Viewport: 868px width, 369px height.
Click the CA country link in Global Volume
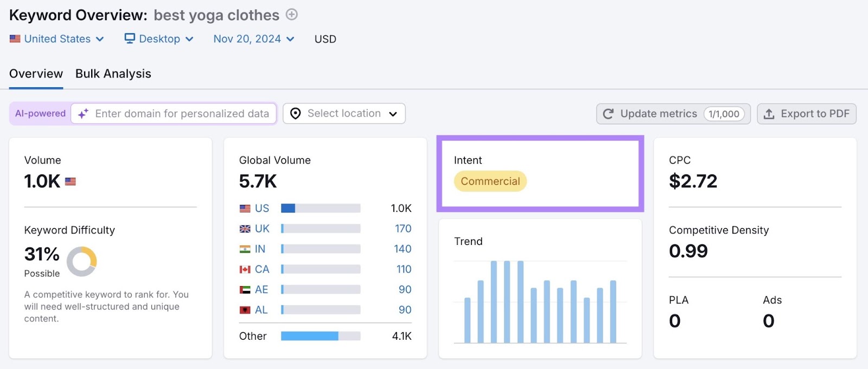pyautogui.click(x=262, y=269)
